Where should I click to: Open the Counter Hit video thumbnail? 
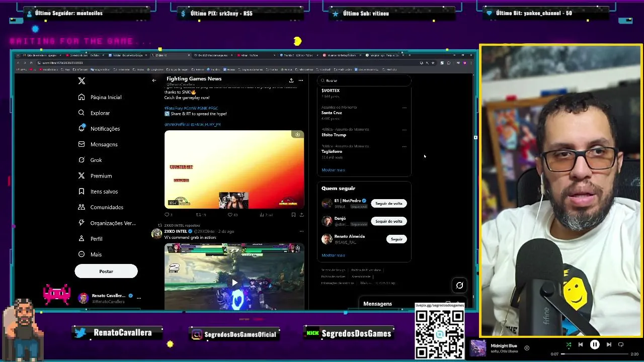[234, 169]
